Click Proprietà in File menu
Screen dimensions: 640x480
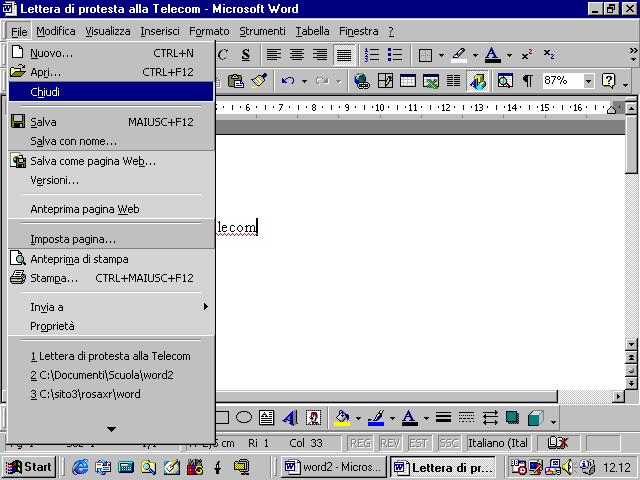pyautogui.click(x=111, y=326)
